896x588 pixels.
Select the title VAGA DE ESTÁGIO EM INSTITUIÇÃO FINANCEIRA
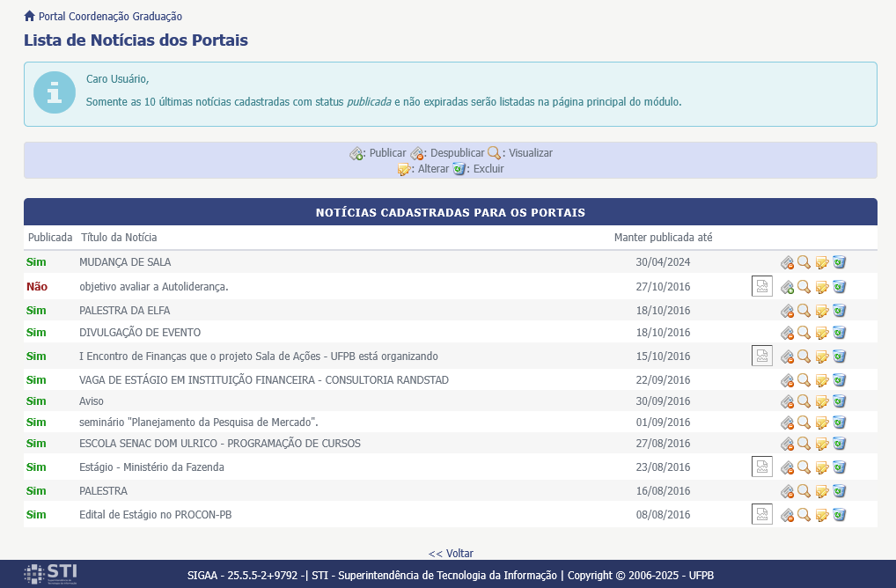pos(264,380)
